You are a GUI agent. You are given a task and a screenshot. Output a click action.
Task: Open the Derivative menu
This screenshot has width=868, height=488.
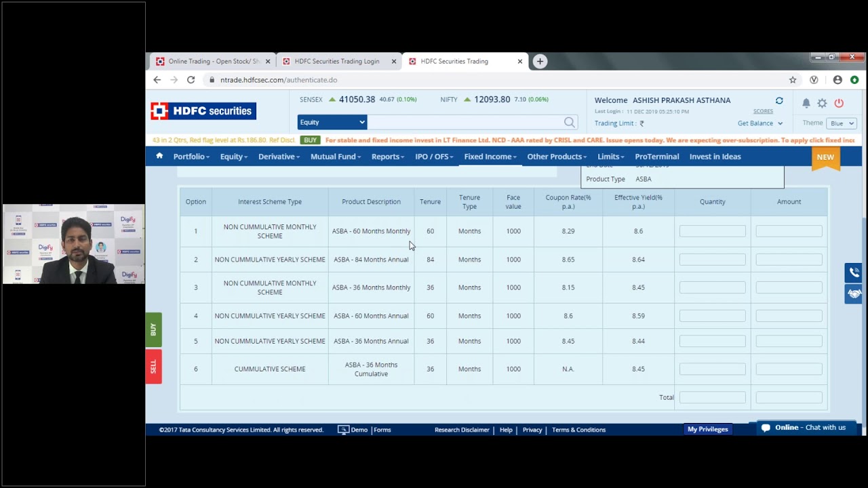279,157
